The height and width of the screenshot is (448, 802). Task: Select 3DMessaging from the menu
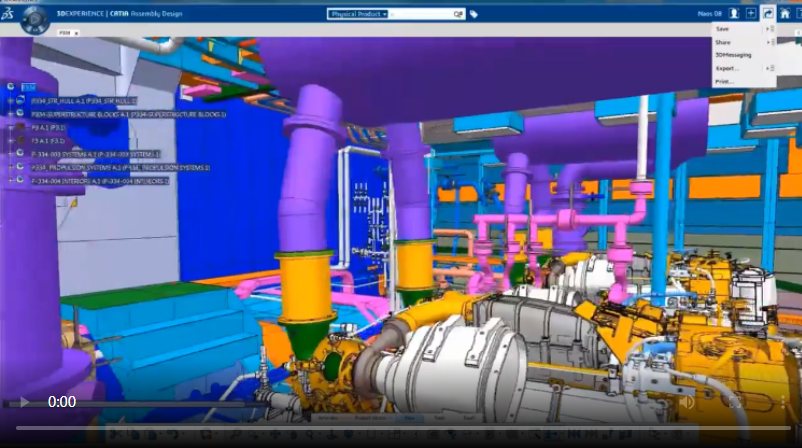click(733, 55)
